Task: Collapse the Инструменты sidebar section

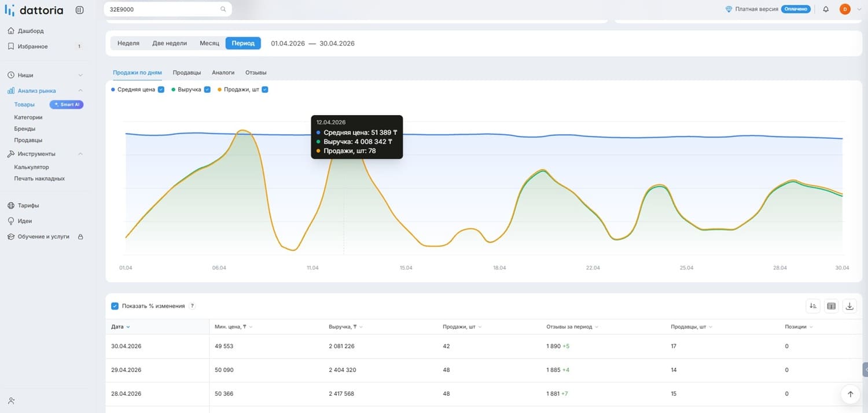Action: coord(80,154)
